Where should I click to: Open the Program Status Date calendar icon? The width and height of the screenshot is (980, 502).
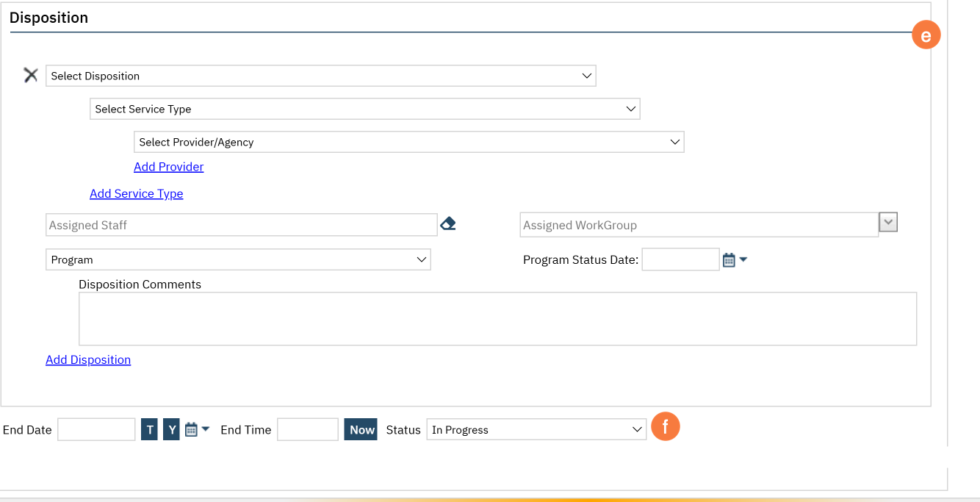(x=729, y=259)
